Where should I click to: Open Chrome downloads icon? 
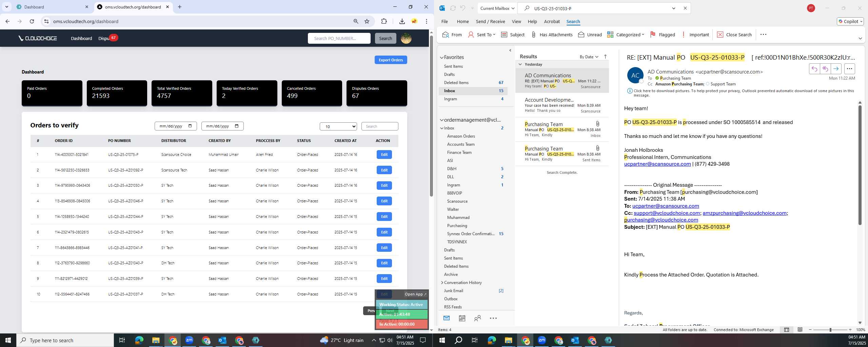[402, 21]
